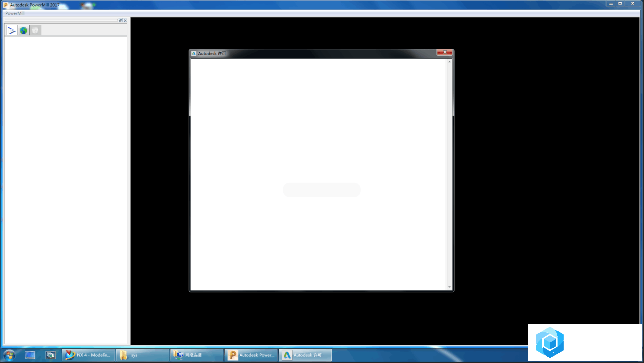Minimize the PowerMill main window
Screen dimensions: 644x363
pos(611,3)
